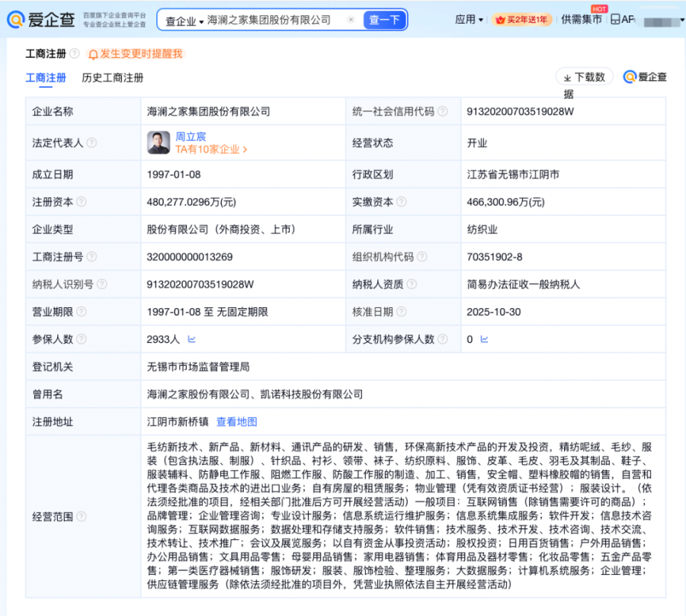Click the 爱企查 logo in the header
This screenshot has width=686, height=616.
point(42,20)
